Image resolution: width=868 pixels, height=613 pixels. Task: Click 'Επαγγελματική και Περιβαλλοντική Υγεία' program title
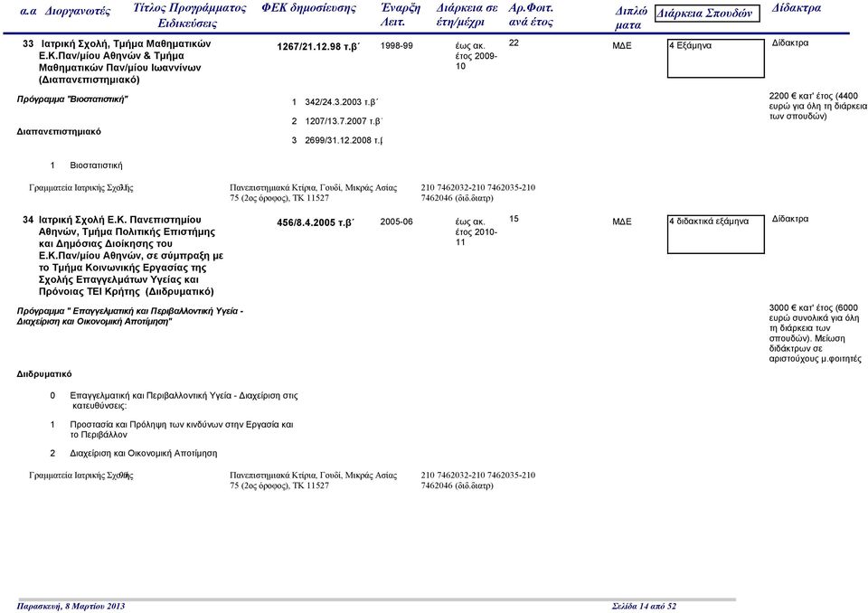coord(130,316)
